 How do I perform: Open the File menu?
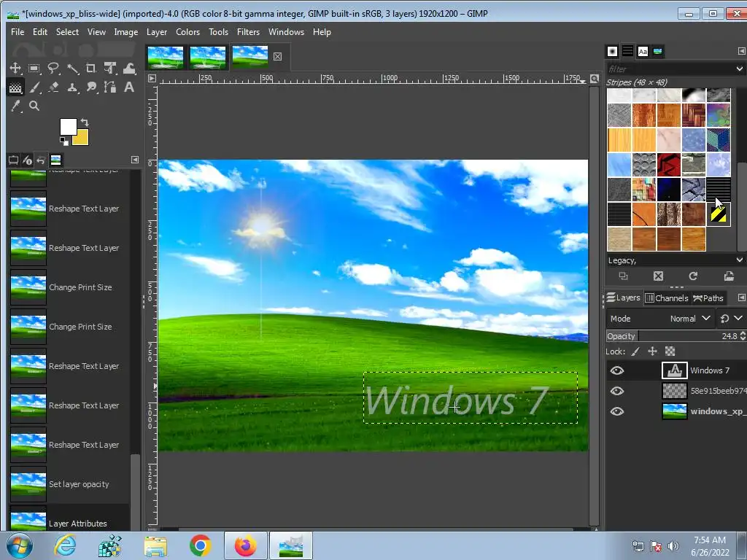[18, 32]
